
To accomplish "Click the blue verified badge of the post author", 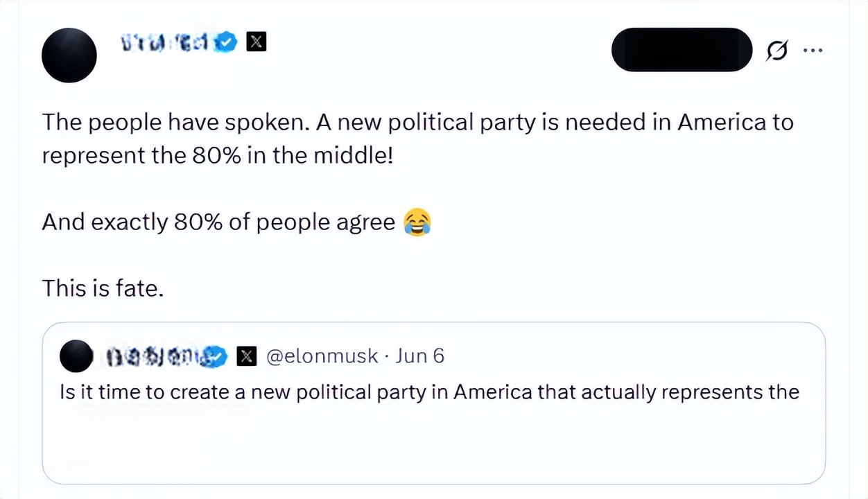I will pos(226,42).
